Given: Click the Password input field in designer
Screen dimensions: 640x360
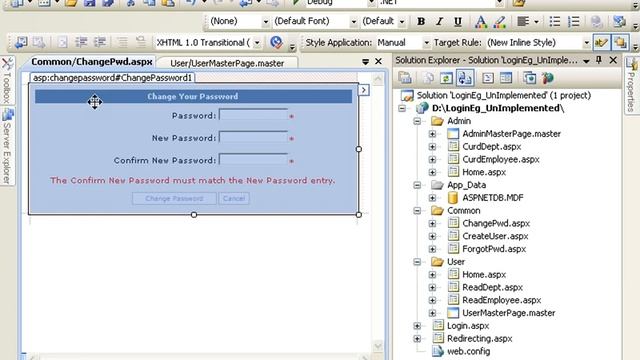Looking at the screenshot, I should click(x=253, y=115).
